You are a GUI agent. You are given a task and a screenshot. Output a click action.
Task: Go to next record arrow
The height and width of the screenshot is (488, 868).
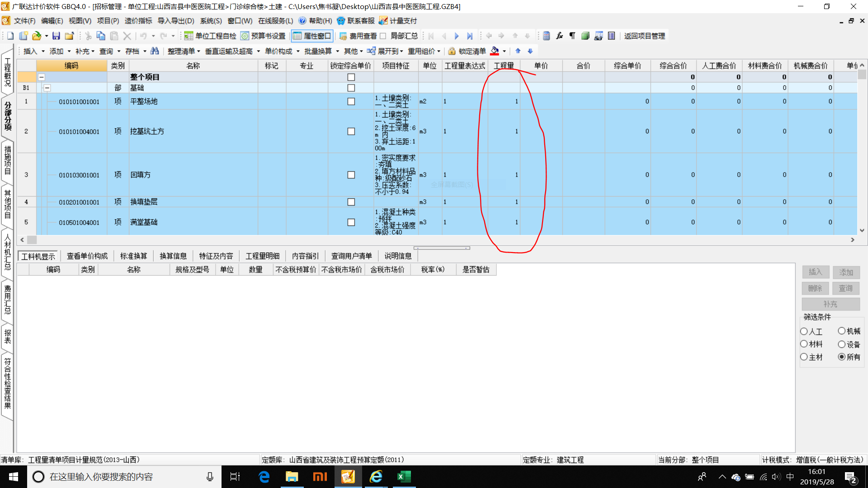[457, 36]
